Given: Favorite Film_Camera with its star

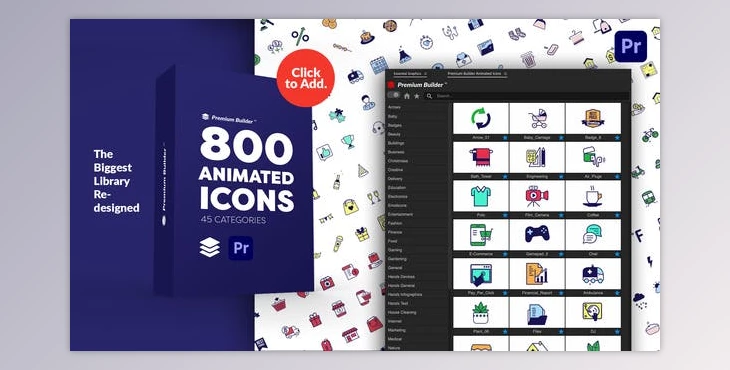Looking at the screenshot, I should coord(561,215).
